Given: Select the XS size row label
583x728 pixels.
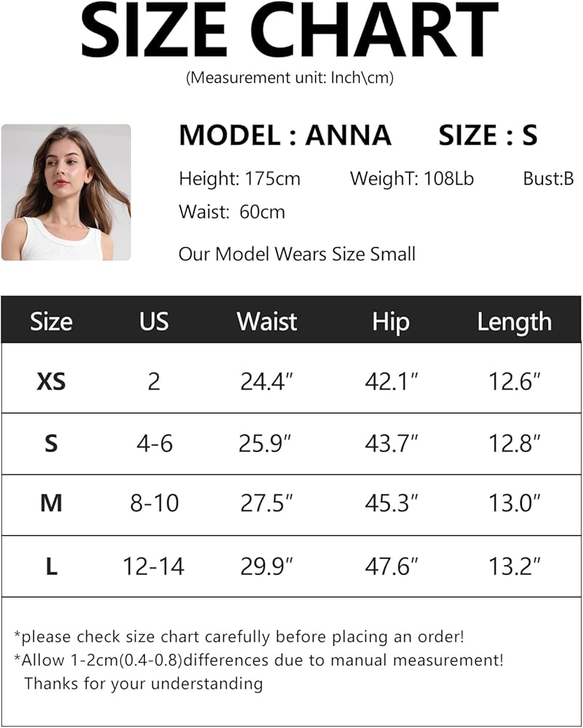Looking at the screenshot, I should click(51, 381).
